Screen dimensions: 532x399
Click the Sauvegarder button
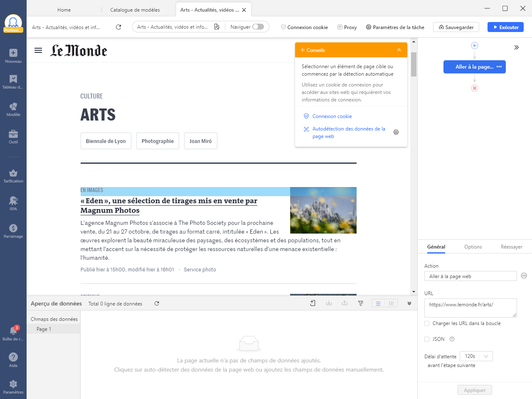(456, 27)
